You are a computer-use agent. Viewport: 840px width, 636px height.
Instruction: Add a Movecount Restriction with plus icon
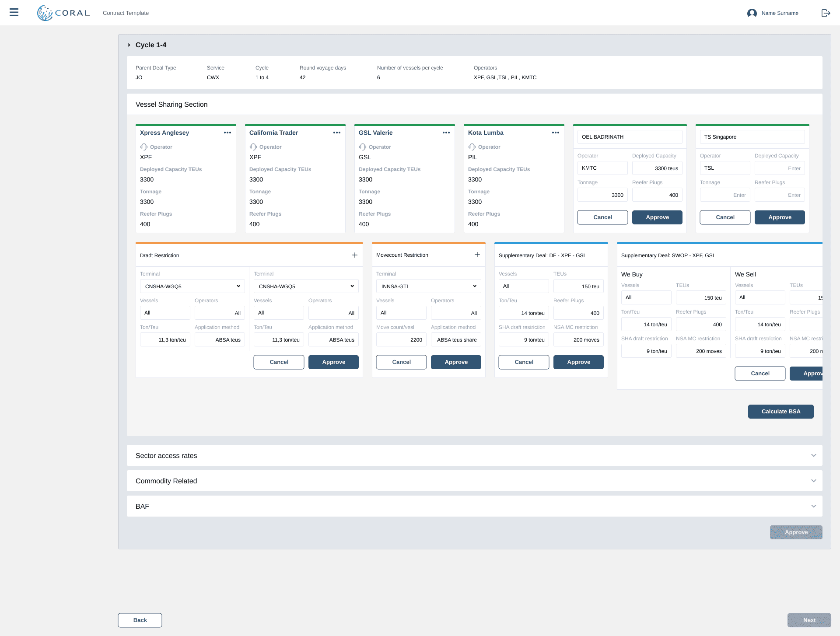[477, 255]
